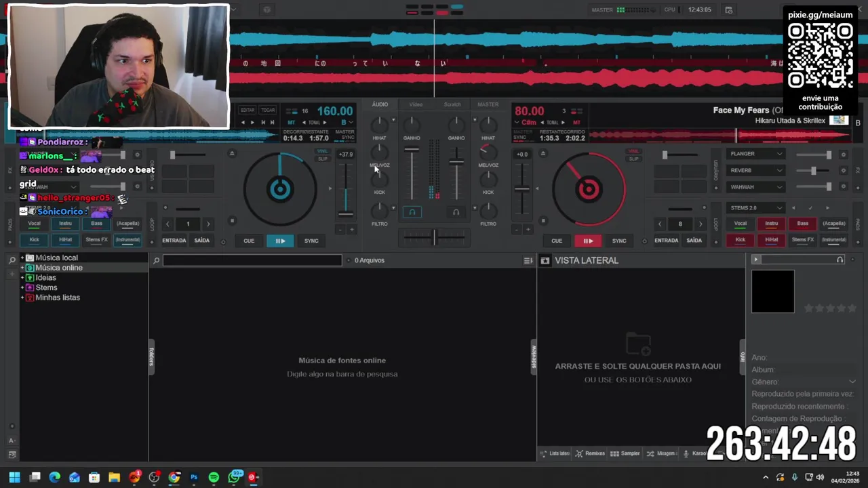
Task: Switch to the MASTER mixer tab
Action: click(488, 104)
